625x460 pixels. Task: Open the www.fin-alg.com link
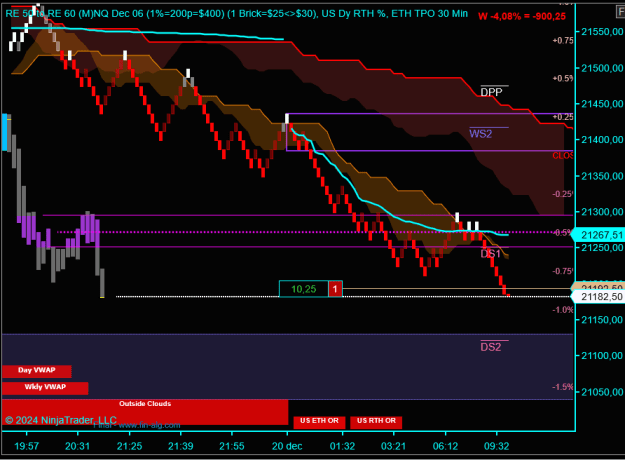149,425
